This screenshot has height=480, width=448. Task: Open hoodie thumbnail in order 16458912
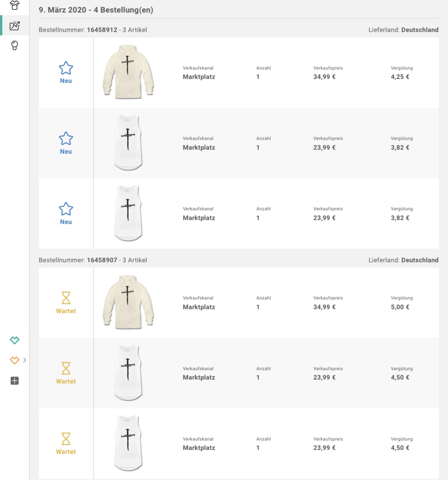[128, 72]
